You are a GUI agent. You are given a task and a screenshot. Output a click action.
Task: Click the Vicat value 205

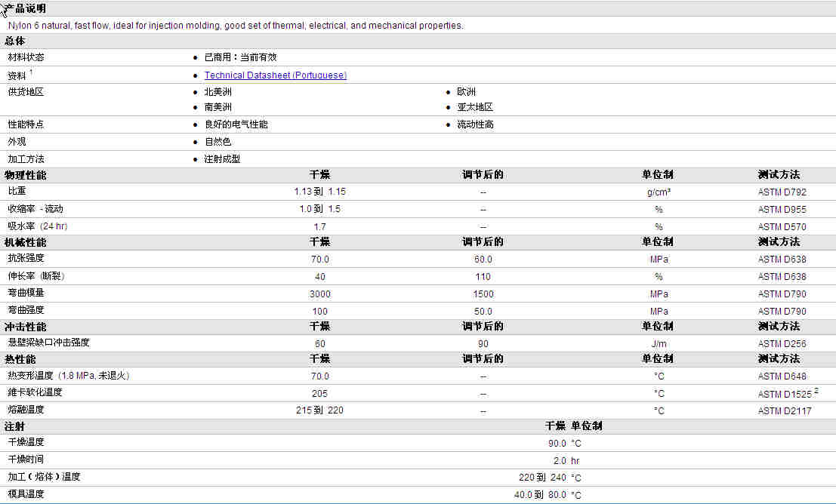[x=319, y=394]
